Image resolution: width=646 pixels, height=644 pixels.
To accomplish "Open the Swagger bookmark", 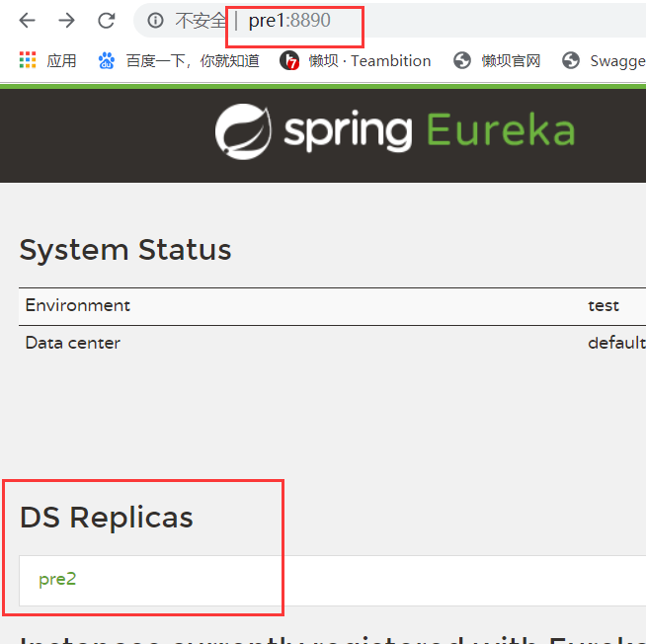I will [618, 61].
